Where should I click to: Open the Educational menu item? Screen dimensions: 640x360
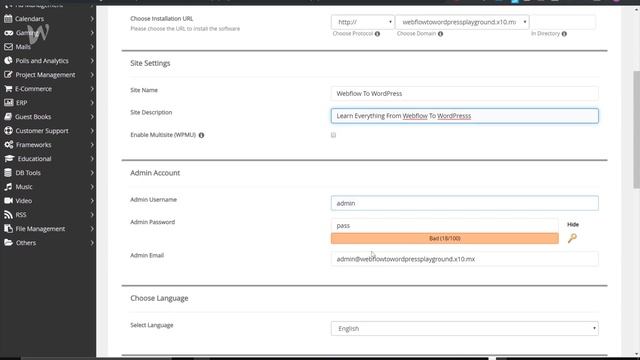(48, 158)
